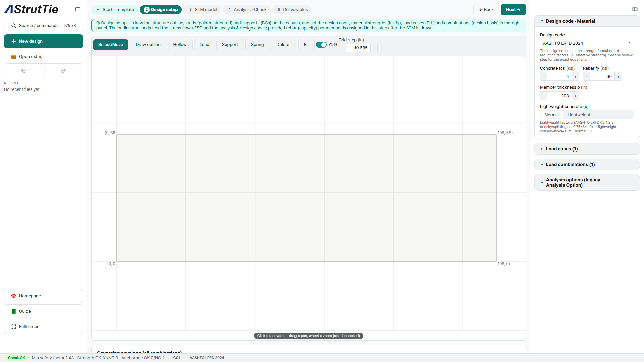
Task: Click the Next button
Action: 513,10
